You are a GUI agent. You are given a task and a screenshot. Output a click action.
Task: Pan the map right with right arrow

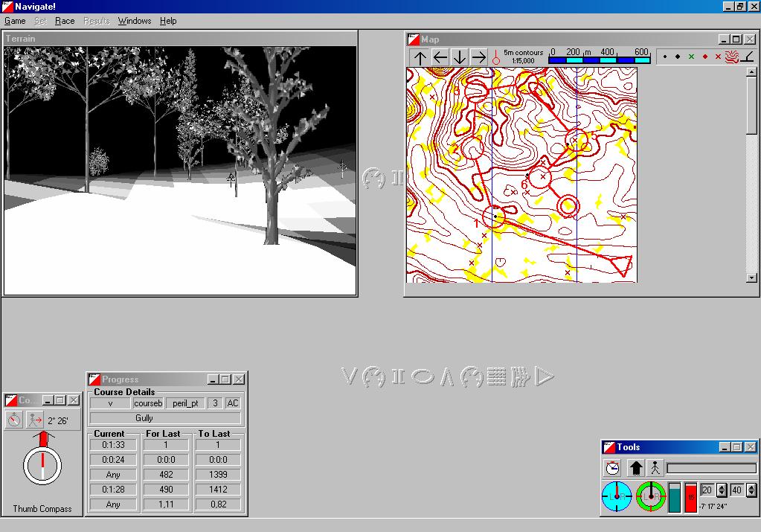pyautogui.click(x=478, y=57)
